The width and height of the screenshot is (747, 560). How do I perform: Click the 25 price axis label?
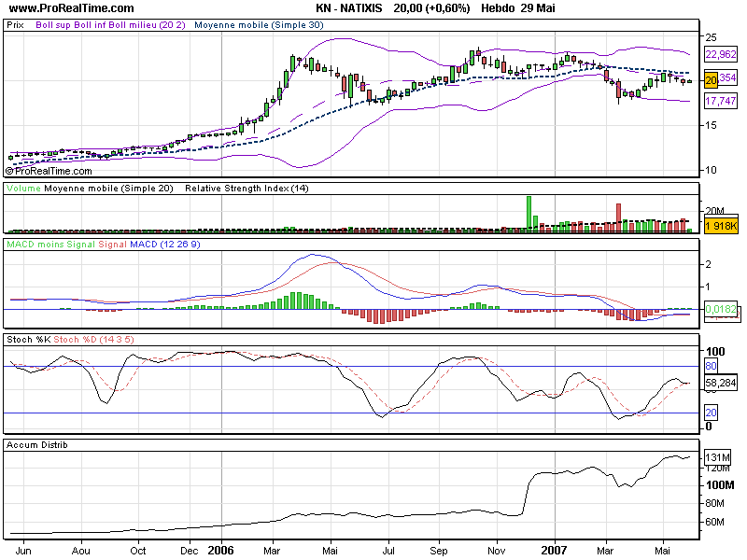(711, 37)
